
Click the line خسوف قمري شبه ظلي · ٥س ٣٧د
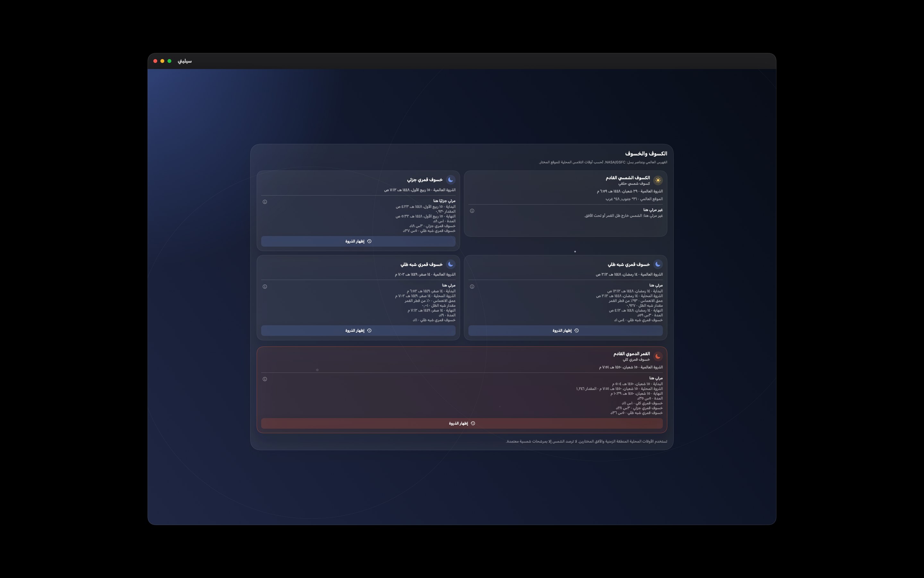[429, 231]
